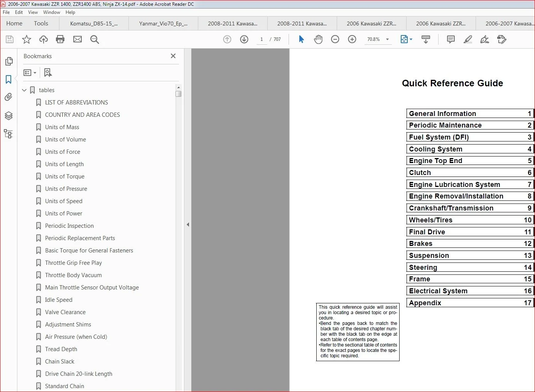Close the Bookmarks panel
535x392 pixels.
(x=173, y=56)
